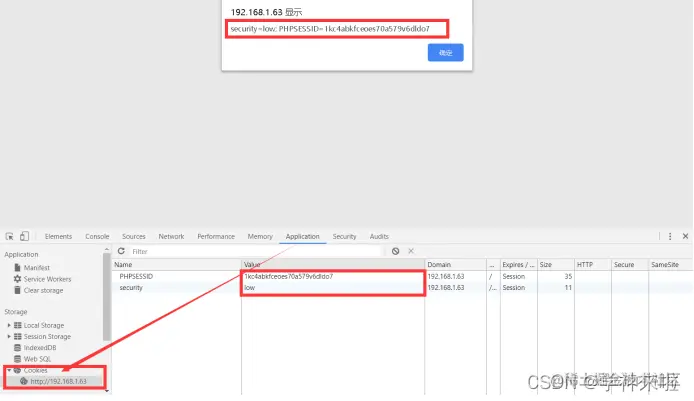
Task: Click the refresh cookies icon
Action: tap(121, 251)
